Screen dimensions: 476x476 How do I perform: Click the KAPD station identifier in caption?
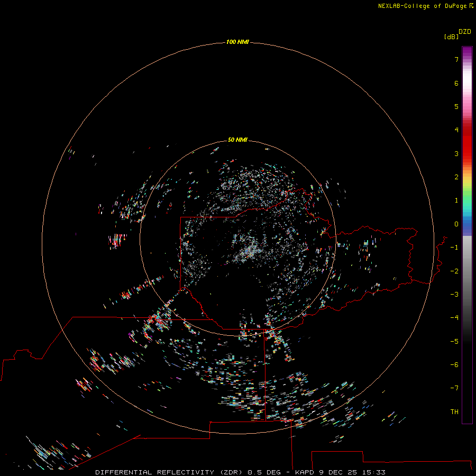click(305, 472)
